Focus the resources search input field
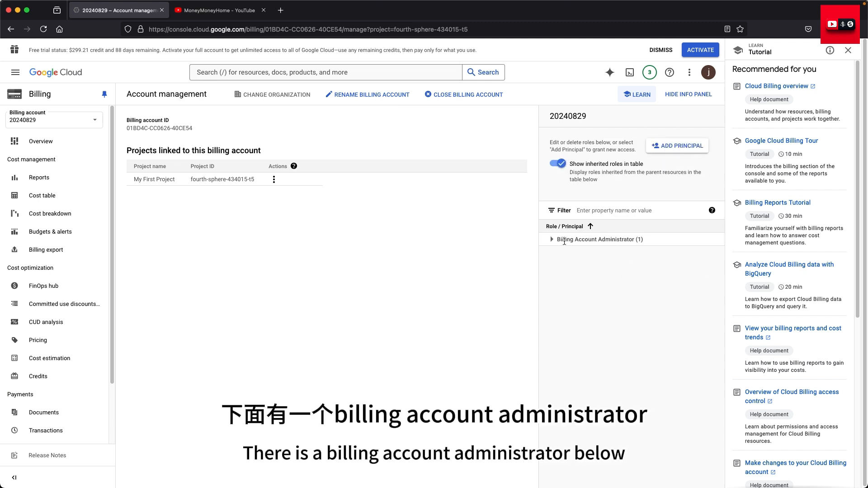 pos(325,72)
